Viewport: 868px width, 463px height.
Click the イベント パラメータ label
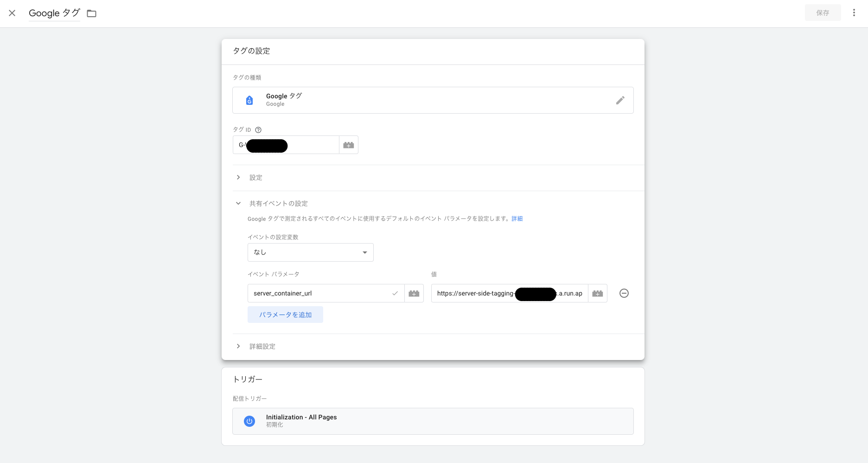point(274,274)
